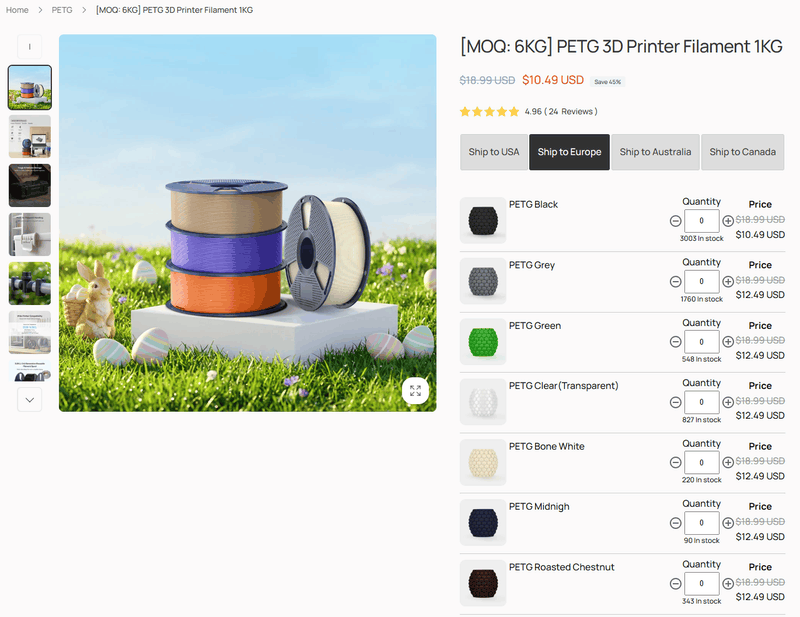This screenshot has height=617, width=800.
Task: Focus the PETG Black quantity field
Action: (702, 221)
